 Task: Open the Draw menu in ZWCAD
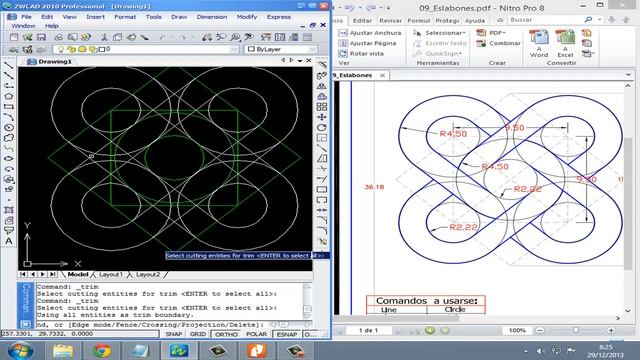tap(179, 17)
